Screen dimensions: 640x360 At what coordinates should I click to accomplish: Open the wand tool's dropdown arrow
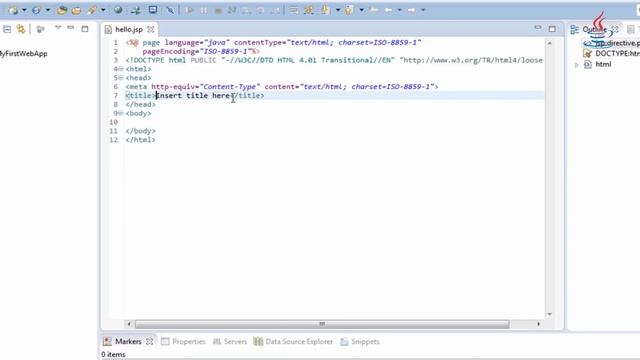103,10
